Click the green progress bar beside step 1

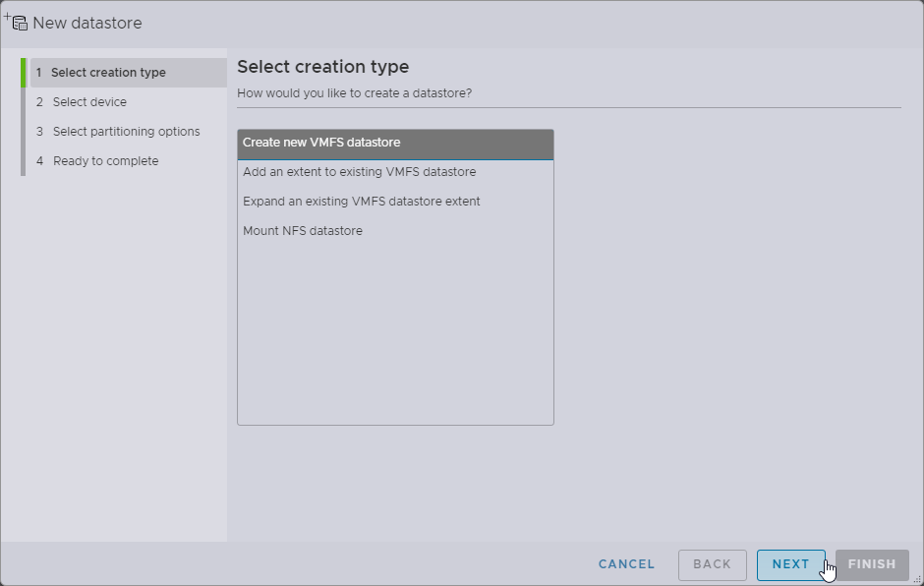pyautogui.click(x=23, y=73)
